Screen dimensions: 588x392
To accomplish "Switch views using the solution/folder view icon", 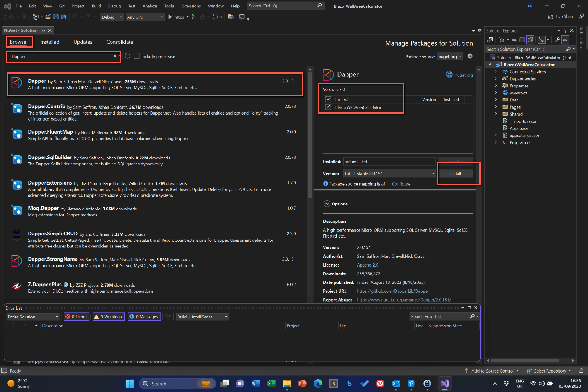I will coord(490,40).
